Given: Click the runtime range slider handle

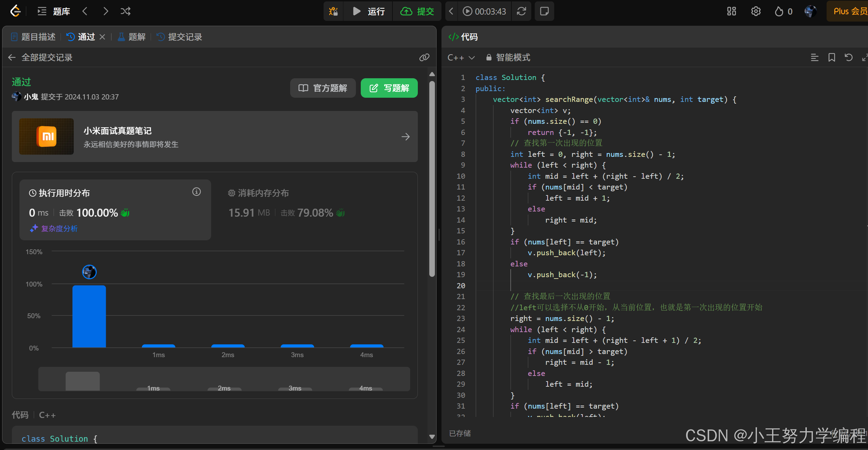Looking at the screenshot, I should pyautogui.click(x=83, y=381).
